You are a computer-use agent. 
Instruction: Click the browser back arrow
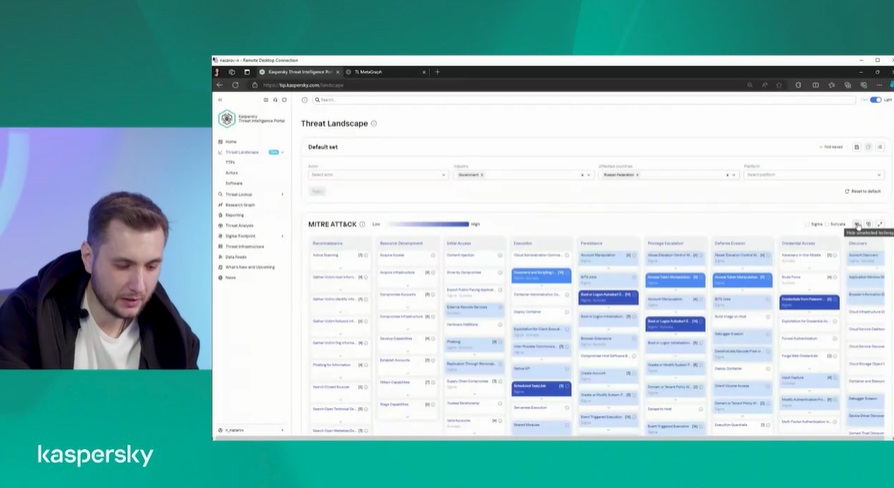(220, 85)
